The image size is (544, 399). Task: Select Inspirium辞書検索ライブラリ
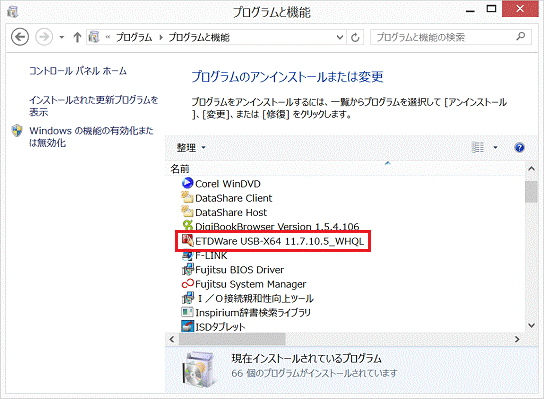pos(253,313)
